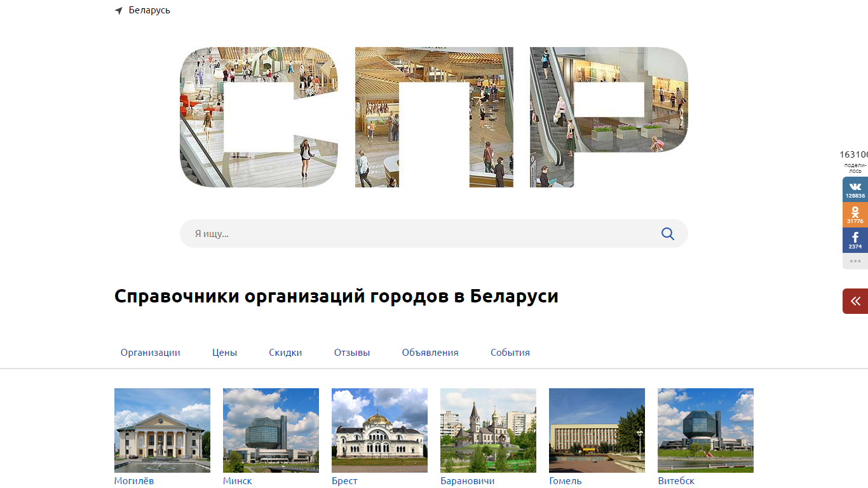
Task: Click the heading 'Справочники организаций городов в Беларуси'
Action: tap(336, 296)
